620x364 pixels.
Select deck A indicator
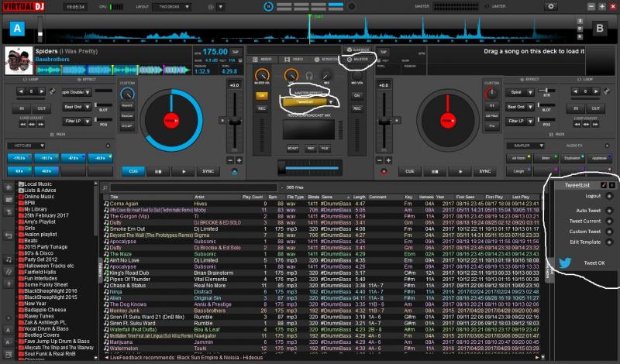click(17, 29)
